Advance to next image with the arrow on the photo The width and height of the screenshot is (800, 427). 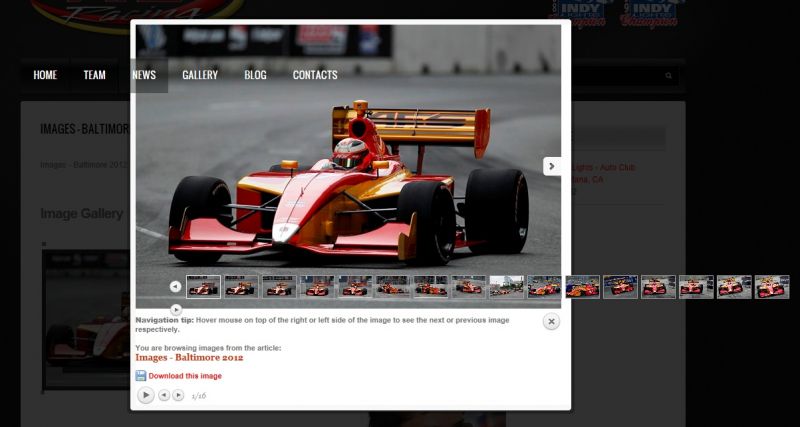(x=552, y=166)
